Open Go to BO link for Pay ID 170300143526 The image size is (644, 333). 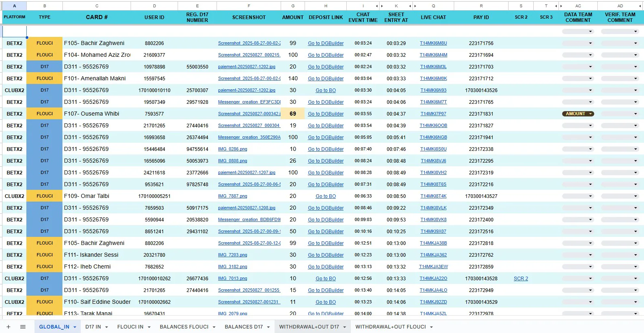coord(326,90)
